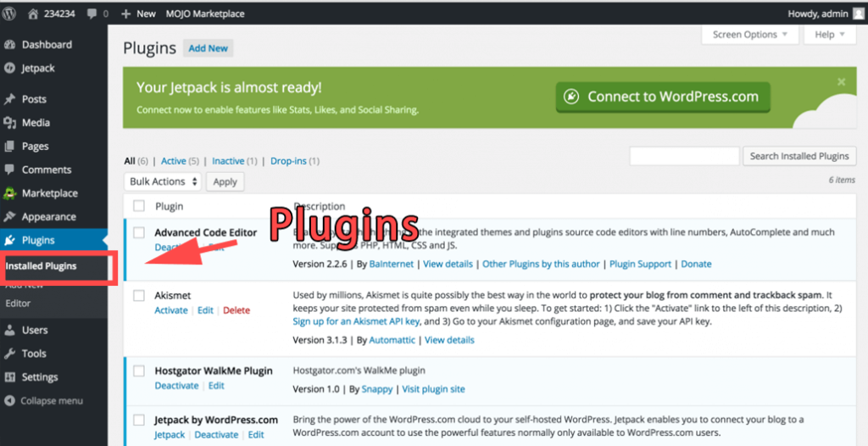This screenshot has height=446, width=868.
Task: Click the plus New icon in admin bar
Action: point(125,14)
